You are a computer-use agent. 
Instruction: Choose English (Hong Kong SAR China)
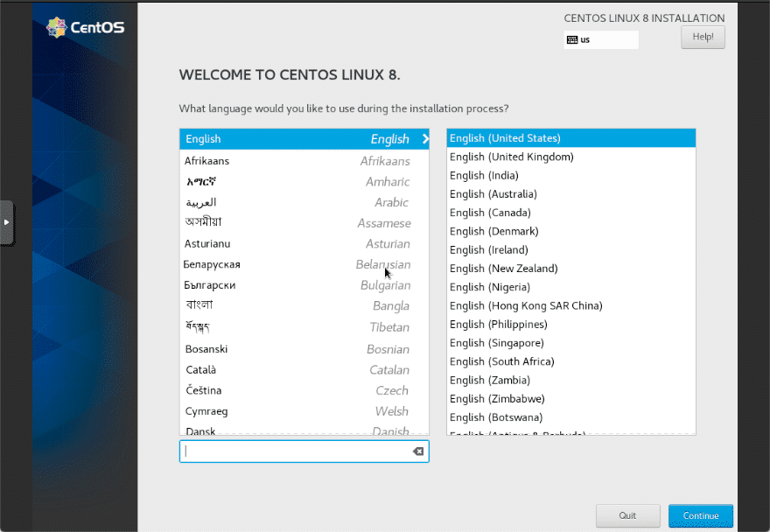click(570, 305)
